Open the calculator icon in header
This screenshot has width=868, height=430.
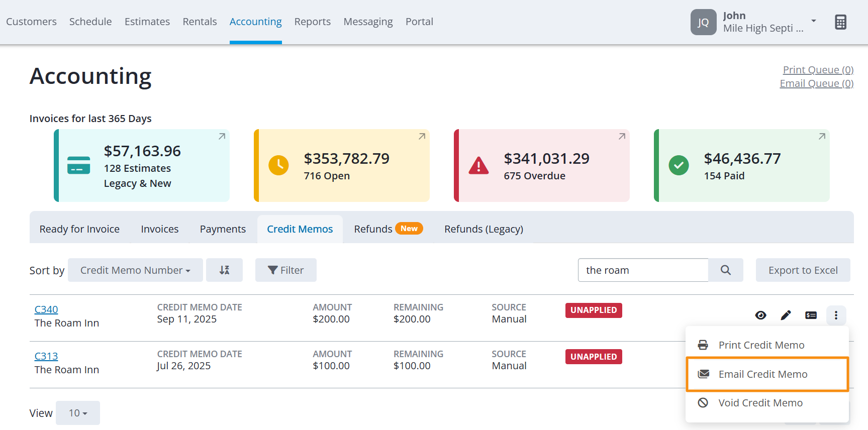click(840, 22)
